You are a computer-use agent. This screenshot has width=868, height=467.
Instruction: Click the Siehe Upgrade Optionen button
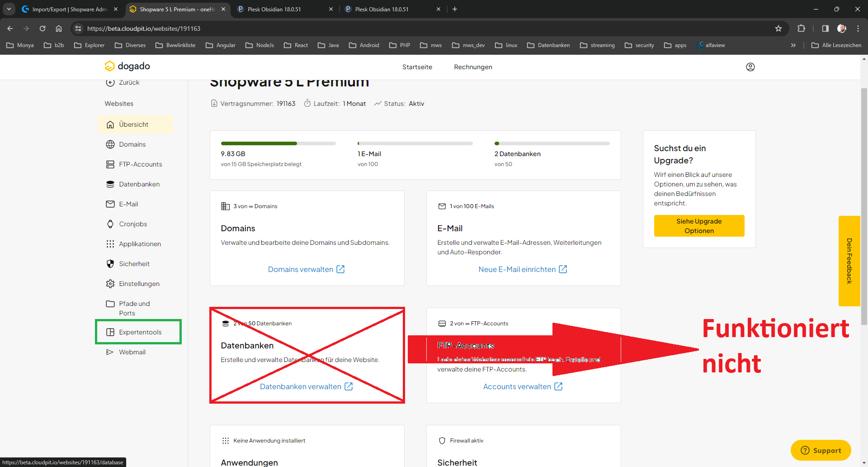coord(699,226)
